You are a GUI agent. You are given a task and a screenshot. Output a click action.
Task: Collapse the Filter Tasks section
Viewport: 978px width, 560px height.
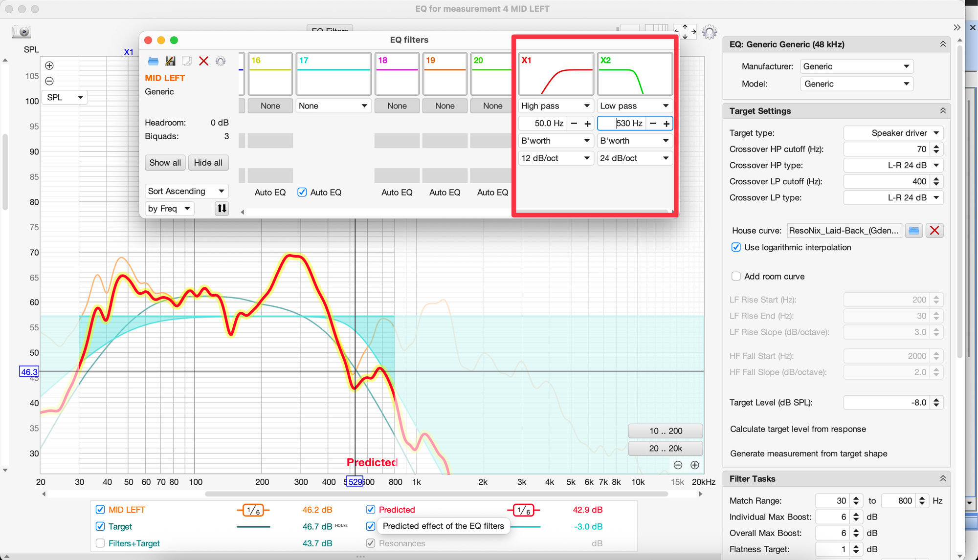point(942,479)
